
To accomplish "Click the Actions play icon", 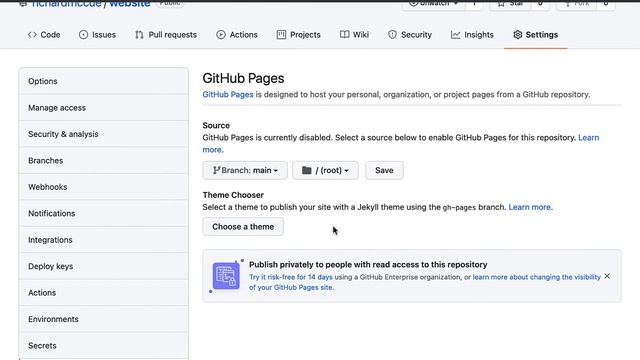I will [221, 35].
